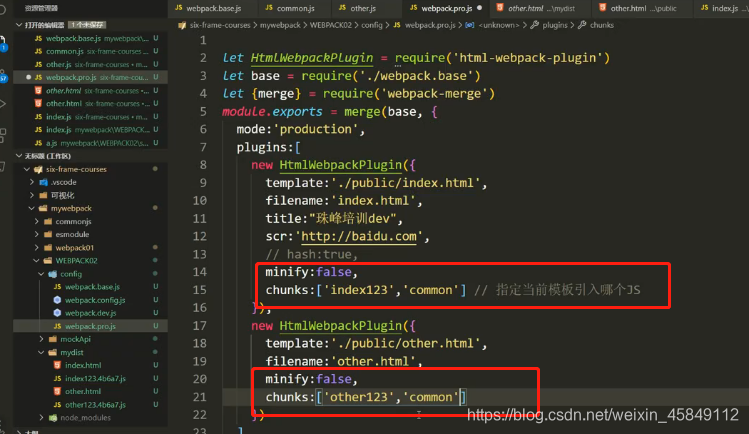Click webpack.config.js blue hexagon icon
Viewport: 749px width, 434px height.
57,300
